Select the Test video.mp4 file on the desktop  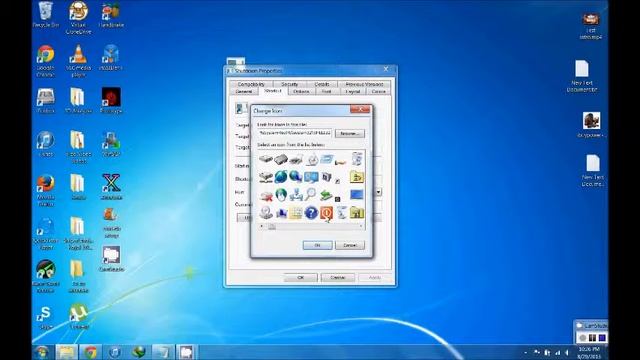tap(591, 26)
